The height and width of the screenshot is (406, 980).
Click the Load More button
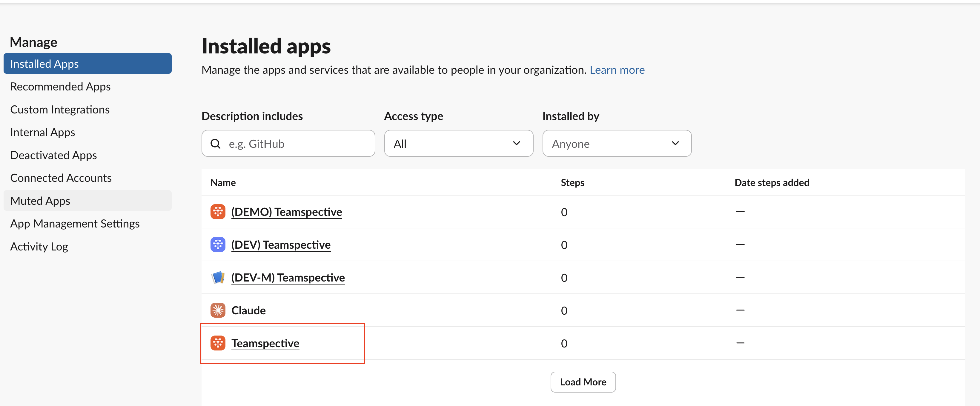pyautogui.click(x=583, y=382)
